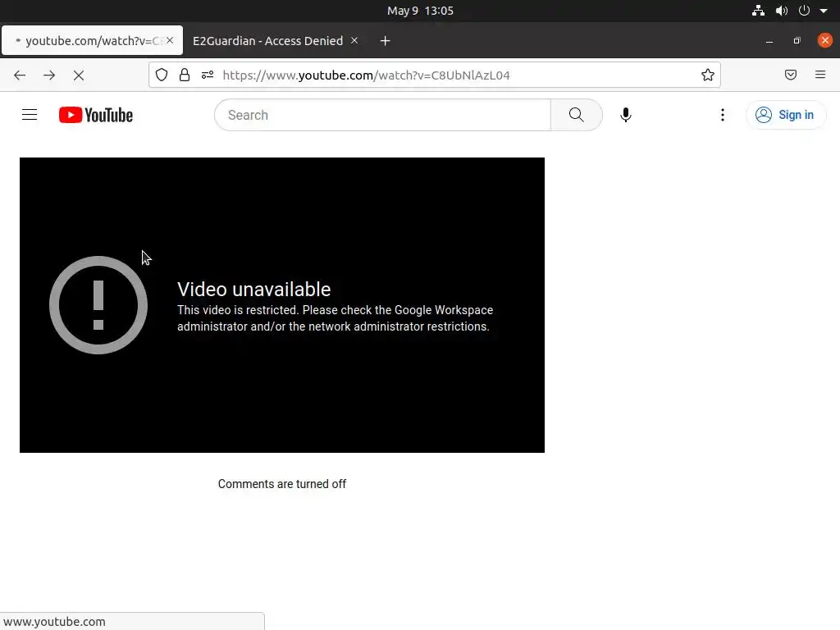The width and height of the screenshot is (840, 630).
Task: Expand the system menu arrow
Action: tap(824, 11)
